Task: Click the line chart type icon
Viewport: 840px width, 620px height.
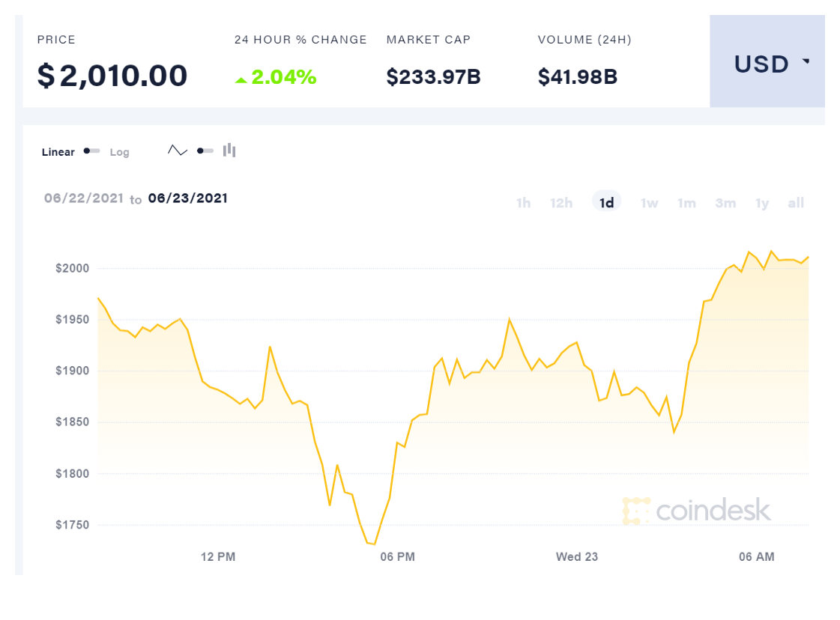Action: 178,151
